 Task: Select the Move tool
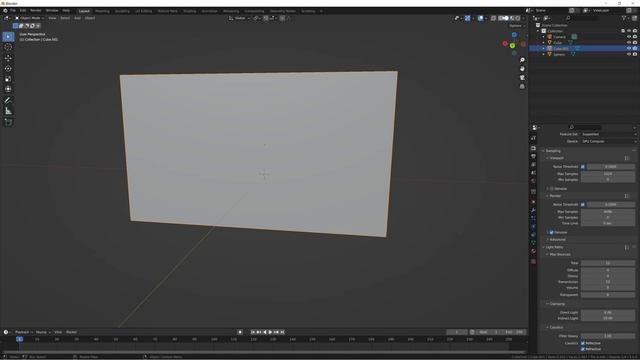[x=8, y=58]
